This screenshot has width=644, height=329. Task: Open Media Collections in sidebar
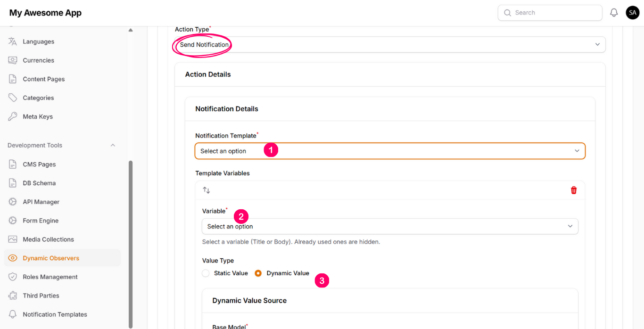pos(48,239)
